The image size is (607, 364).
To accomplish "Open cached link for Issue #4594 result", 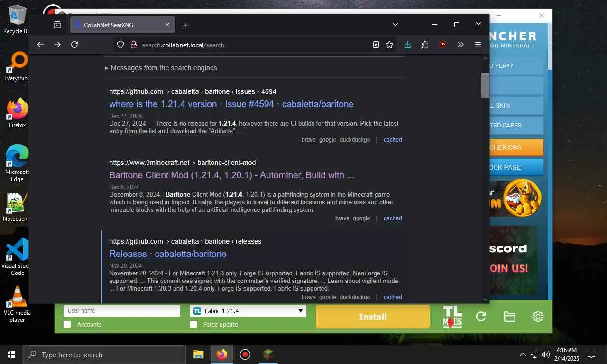I will point(393,140).
